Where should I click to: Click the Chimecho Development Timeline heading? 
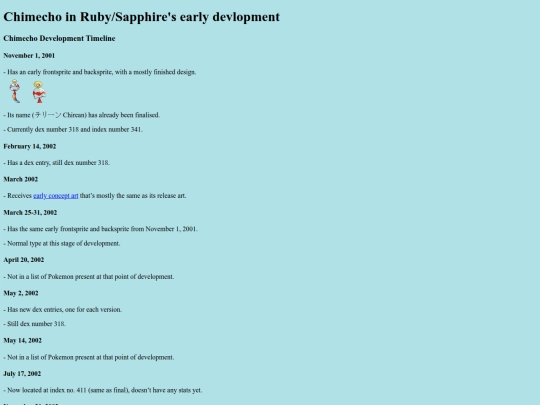[59, 38]
